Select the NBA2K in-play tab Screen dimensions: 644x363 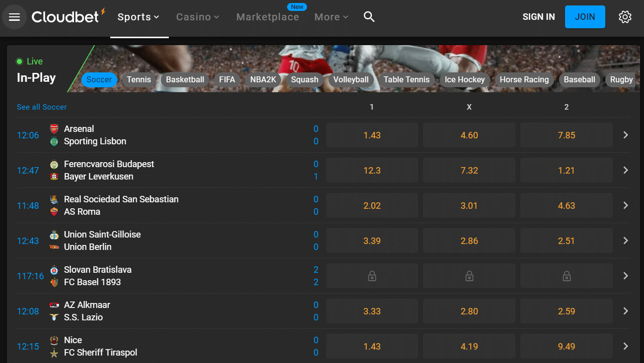click(x=263, y=79)
